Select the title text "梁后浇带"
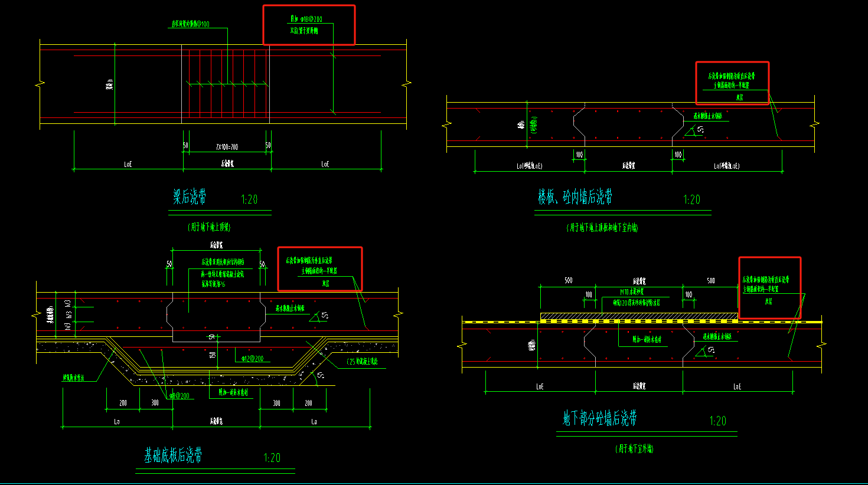 click(190, 196)
